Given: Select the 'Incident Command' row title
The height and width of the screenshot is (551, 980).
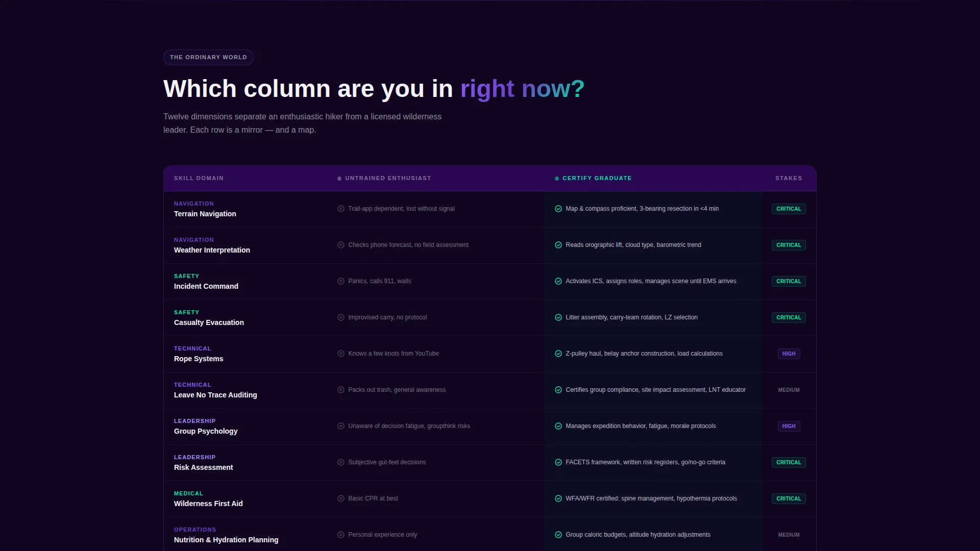Looking at the screenshot, I should (206, 286).
